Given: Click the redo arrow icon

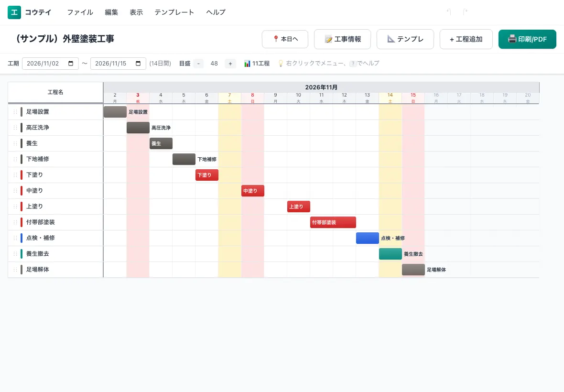Looking at the screenshot, I should [x=465, y=12].
